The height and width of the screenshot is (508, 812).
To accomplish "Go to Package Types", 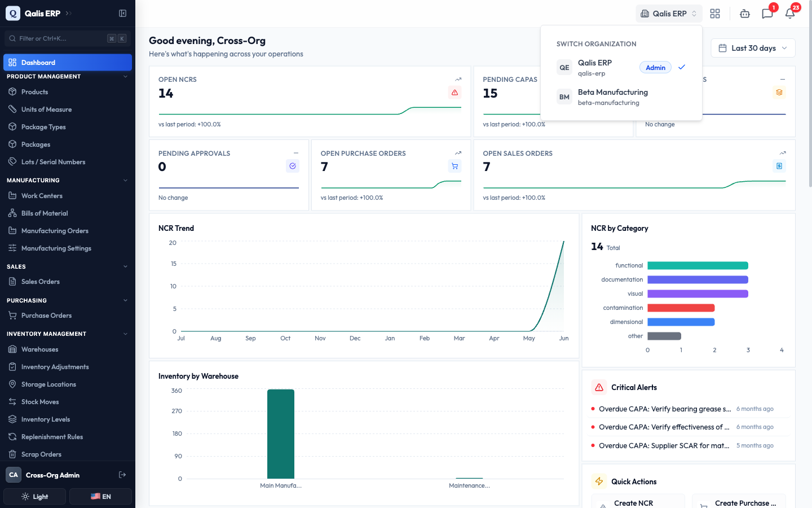I will (68, 127).
